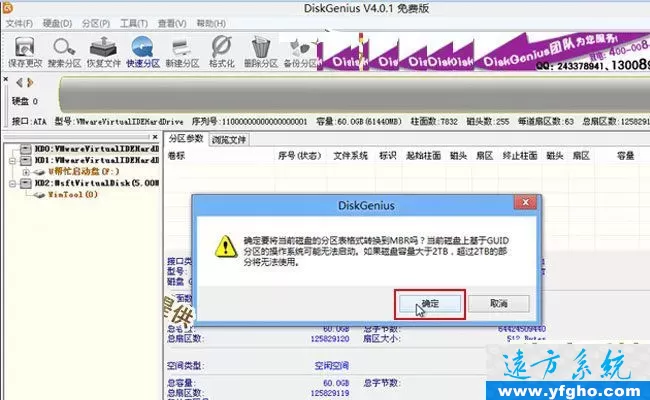The width and height of the screenshot is (650, 400).
Task: Select U帮忙启动盘(F:) partition in tree
Action: click(x=84, y=171)
